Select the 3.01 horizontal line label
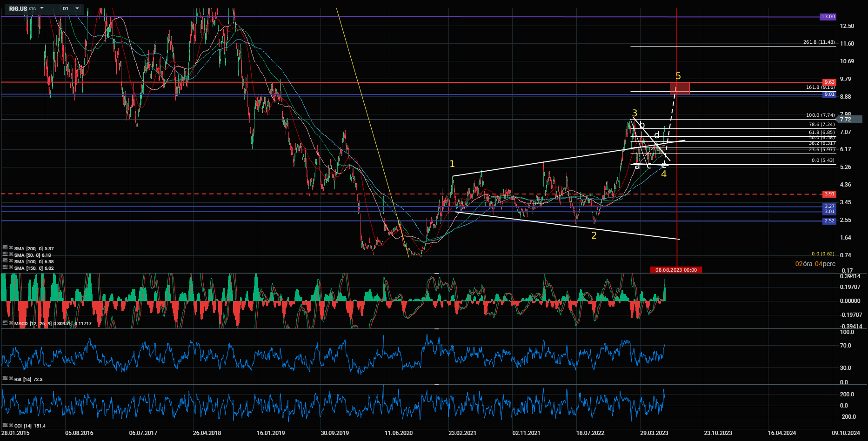This screenshot has width=868, height=441. point(829,212)
